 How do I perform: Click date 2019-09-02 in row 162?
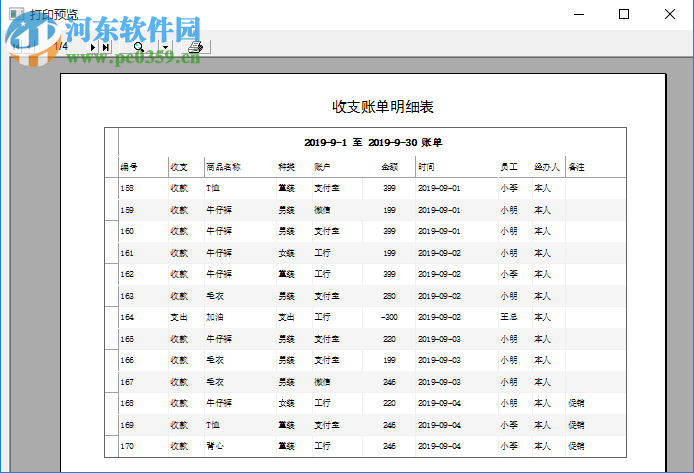(439, 274)
